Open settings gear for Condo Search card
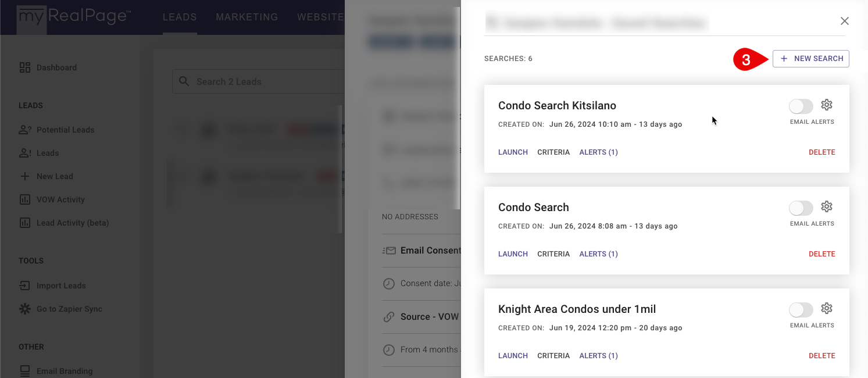This screenshot has width=868, height=378. [x=827, y=206]
